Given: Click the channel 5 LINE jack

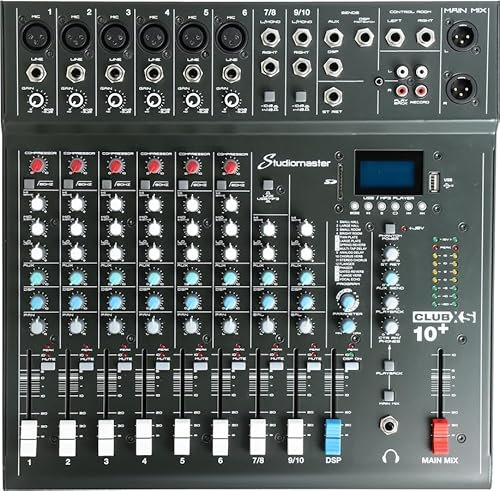Looking at the screenshot, I should [192, 73].
